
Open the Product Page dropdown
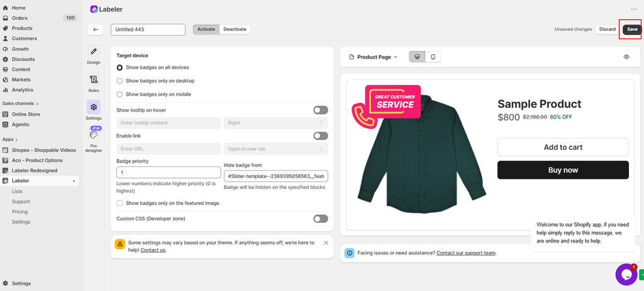(x=373, y=57)
